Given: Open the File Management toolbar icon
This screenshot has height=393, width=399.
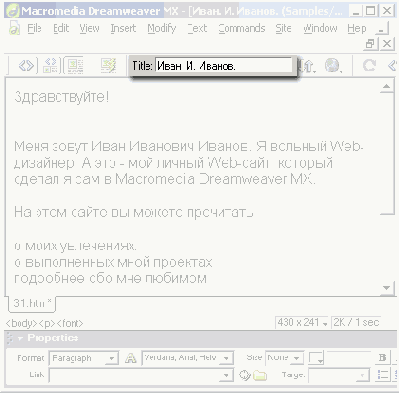Looking at the screenshot, I should tap(308, 66).
